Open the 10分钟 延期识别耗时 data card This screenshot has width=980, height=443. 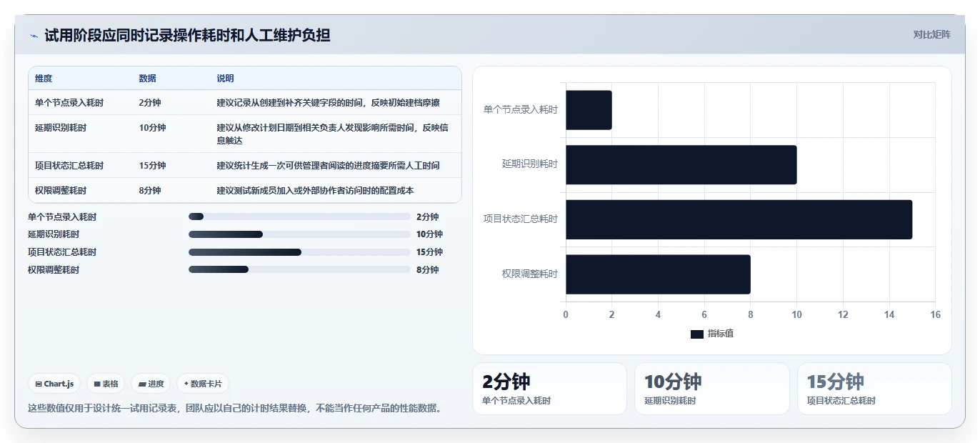tap(712, 389)
